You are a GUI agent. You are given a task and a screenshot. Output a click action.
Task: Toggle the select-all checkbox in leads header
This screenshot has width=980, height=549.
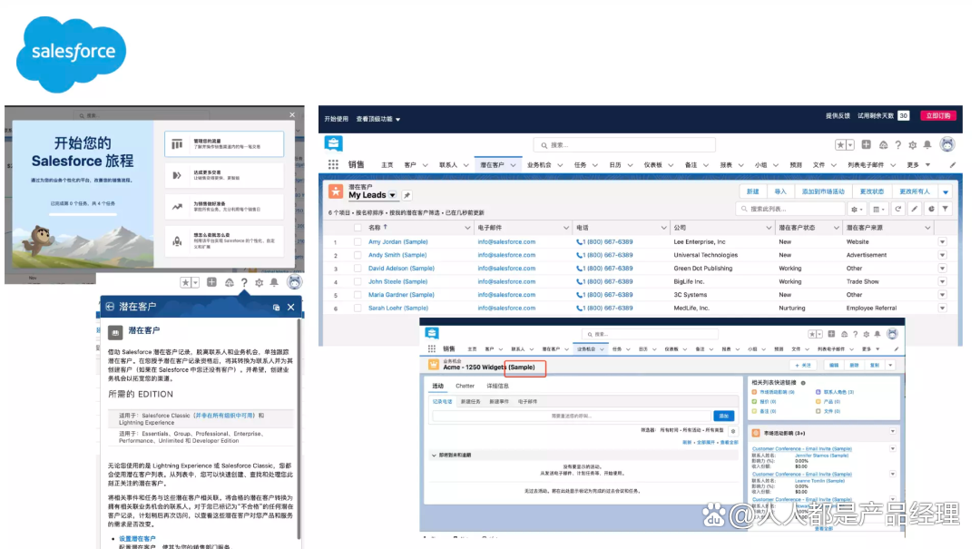(x=358, y=228)
